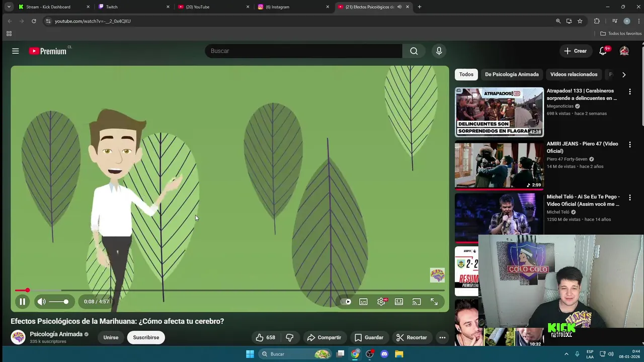Screen dimensions: 644x362
Task: Open the YouTube account avatar menu
Action: pyautogui.click(x=624, y=51)
